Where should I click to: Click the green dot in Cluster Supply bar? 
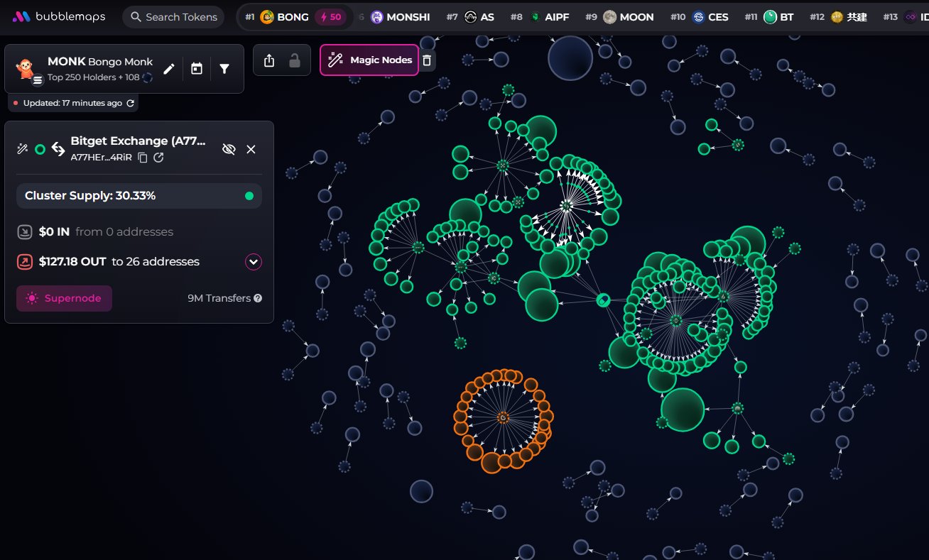[249, 196]
